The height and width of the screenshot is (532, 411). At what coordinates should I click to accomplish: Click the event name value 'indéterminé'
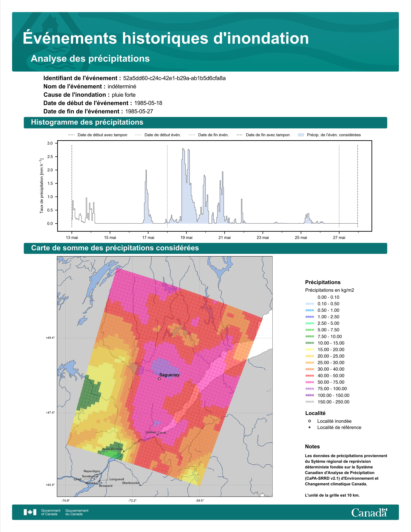pyautogui.click(x=122, y=86)
